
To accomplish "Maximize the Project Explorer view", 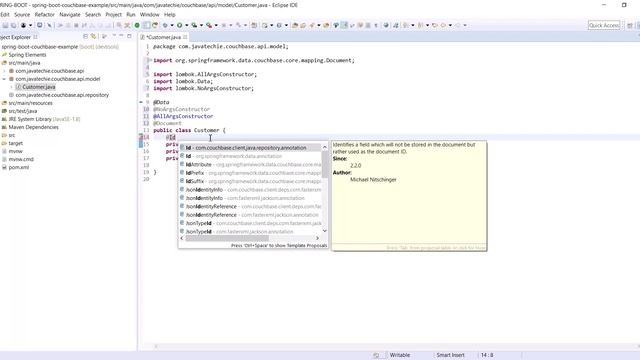I will click(x=129, y=36).
